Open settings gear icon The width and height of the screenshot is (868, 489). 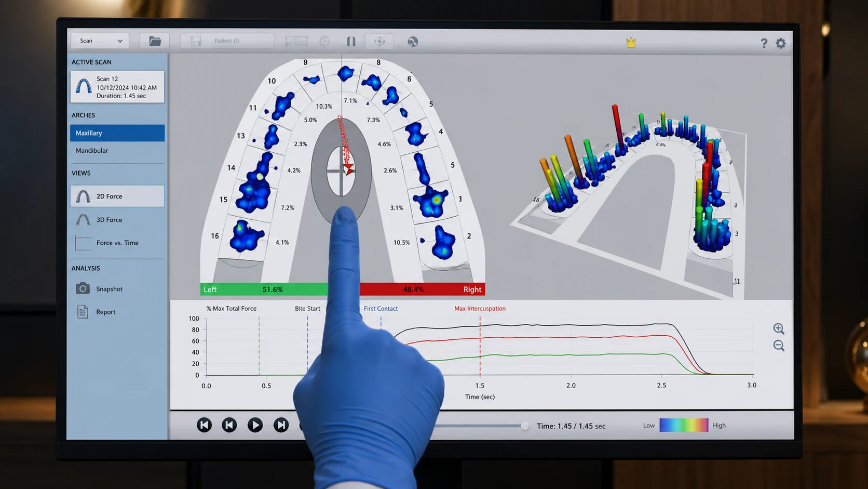pos(781,43)
